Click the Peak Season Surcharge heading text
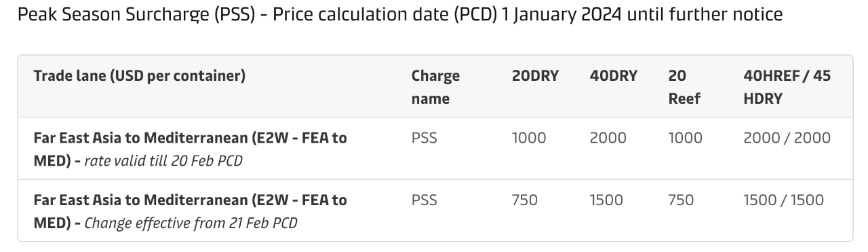Viewport: 868px width, 252px height. (400, 14)
